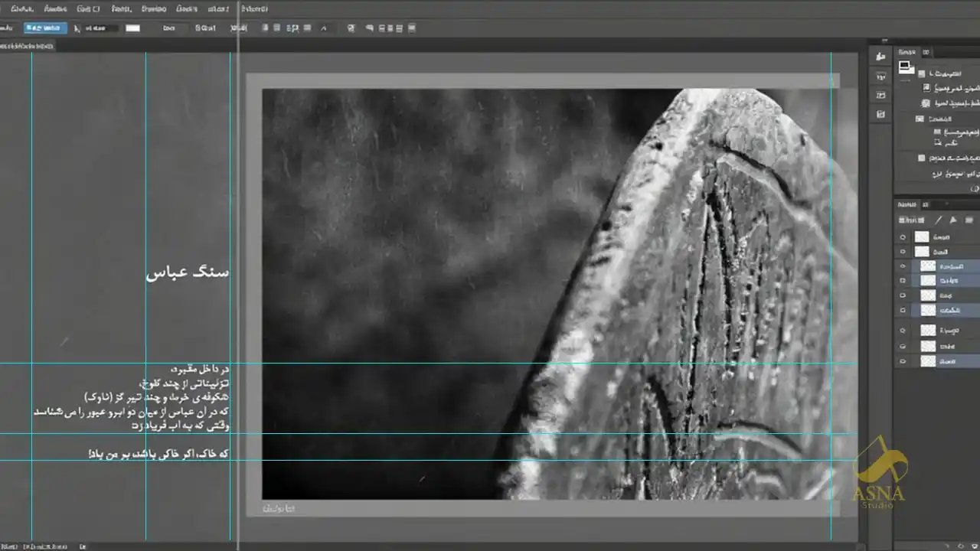Screen dimensions: 980x551
Task: Click the first alignment icon in options bar
Action: tap(265, 28)
